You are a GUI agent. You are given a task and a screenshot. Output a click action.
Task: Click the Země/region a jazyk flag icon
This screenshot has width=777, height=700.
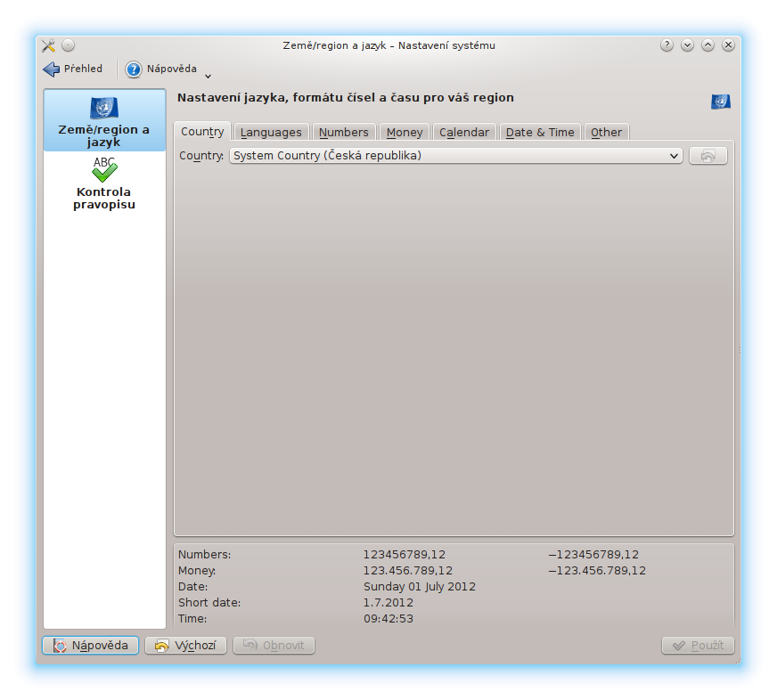(x=104, y=108)
